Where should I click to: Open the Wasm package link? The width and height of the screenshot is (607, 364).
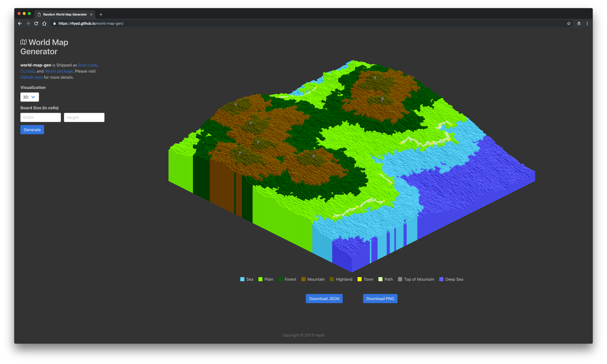[x=59, y=71]
